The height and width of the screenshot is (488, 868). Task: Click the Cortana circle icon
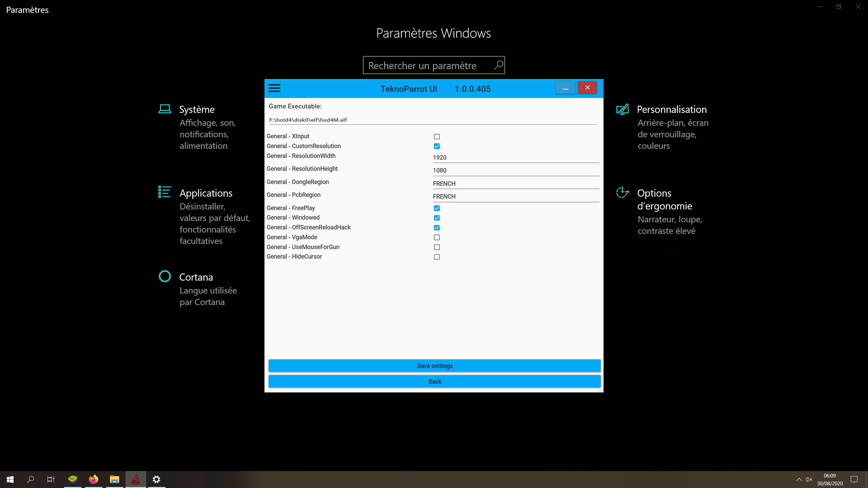point(165,276)
